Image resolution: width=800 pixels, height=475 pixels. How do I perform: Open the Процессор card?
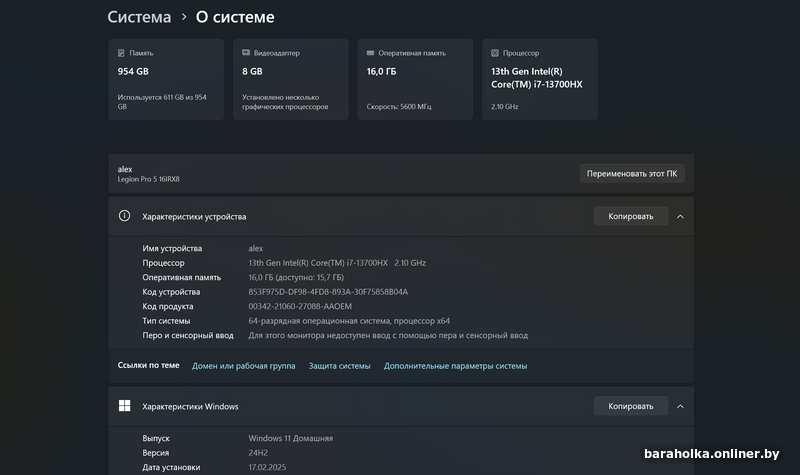(x=540, y=80)
